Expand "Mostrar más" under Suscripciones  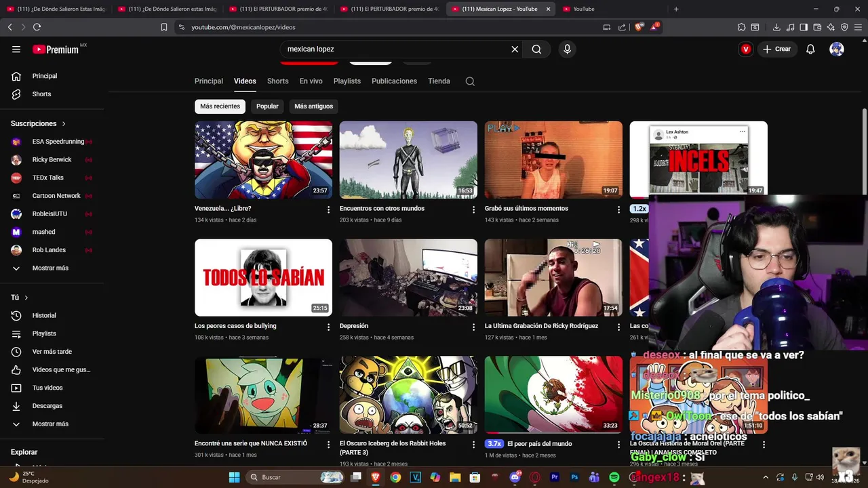(x=52, y=268)
